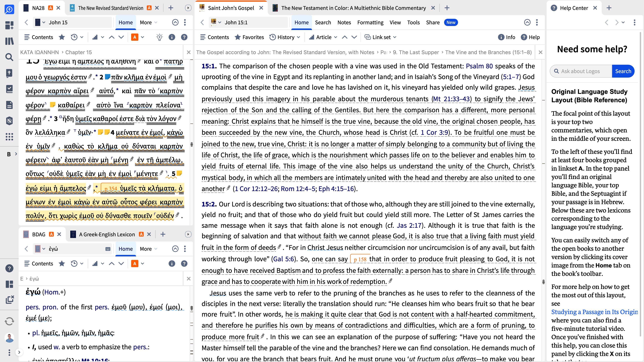
Task: Click the NA28 panel scrollbar thumb
Action: coord(192,144)
